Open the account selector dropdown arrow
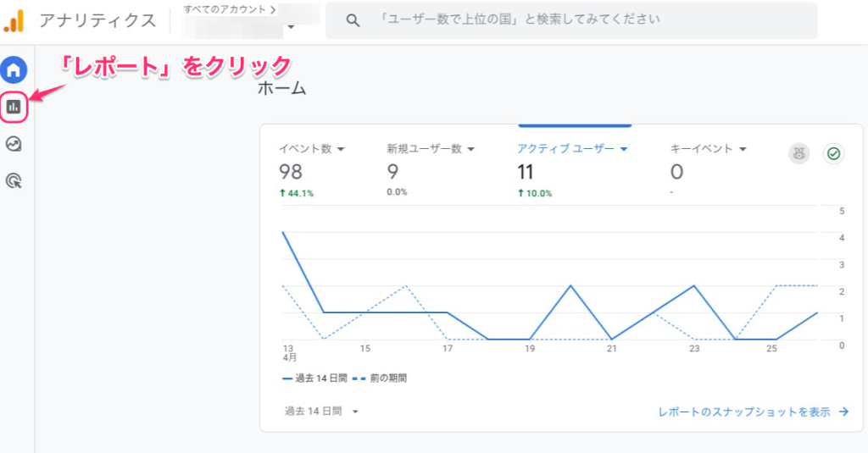This screenshot has width=868, height=453. [x=291, y=27]
